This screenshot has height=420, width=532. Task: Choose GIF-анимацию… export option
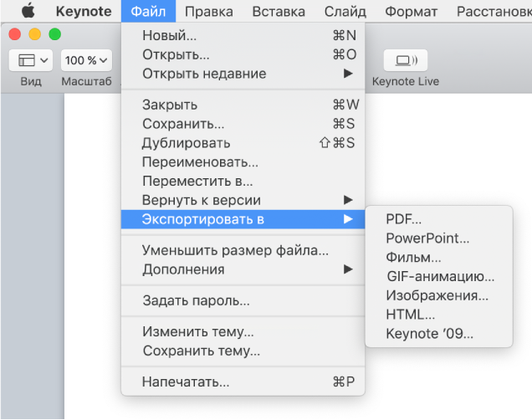point(440,276)
